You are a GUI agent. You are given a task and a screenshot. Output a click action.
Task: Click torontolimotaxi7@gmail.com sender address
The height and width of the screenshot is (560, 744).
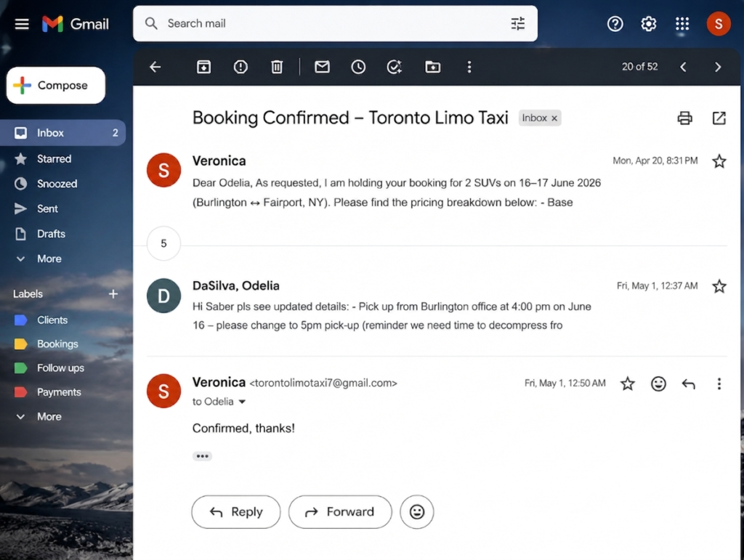click(x=323, y=383)
